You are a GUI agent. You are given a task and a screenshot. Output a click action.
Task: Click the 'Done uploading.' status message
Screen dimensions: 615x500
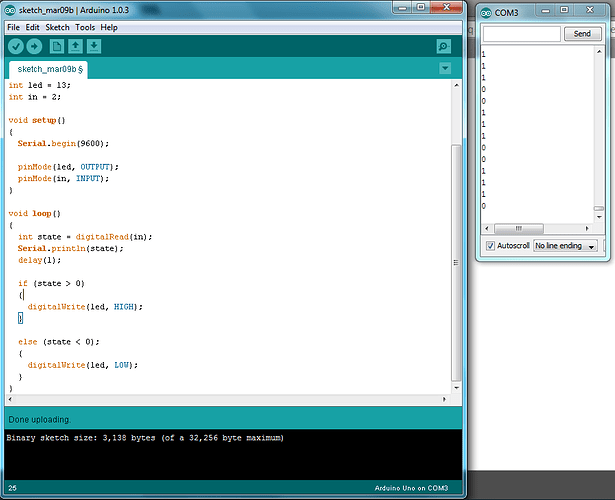40,420
